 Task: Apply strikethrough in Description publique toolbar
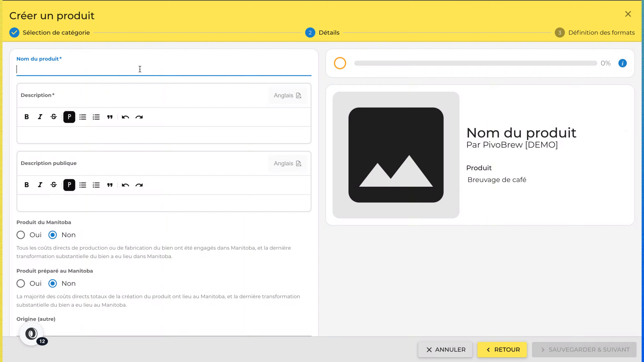click(54, 185)
